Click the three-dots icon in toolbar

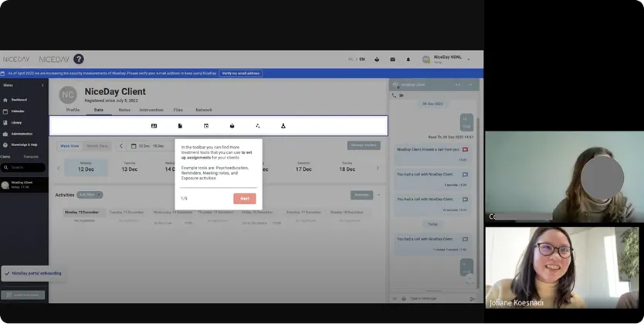tap(257, 126)
